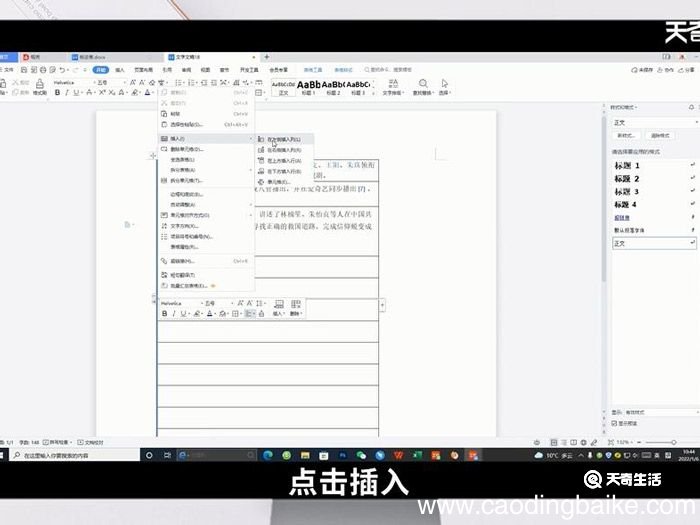Choose Insert in the context menu
This screenshot has height=525, width=700.
click(206, 139)
